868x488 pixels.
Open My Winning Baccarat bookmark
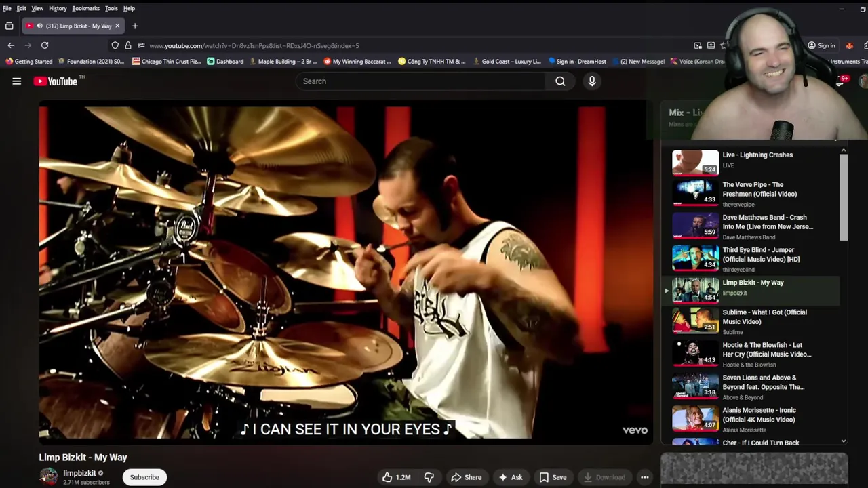point(357,61)
